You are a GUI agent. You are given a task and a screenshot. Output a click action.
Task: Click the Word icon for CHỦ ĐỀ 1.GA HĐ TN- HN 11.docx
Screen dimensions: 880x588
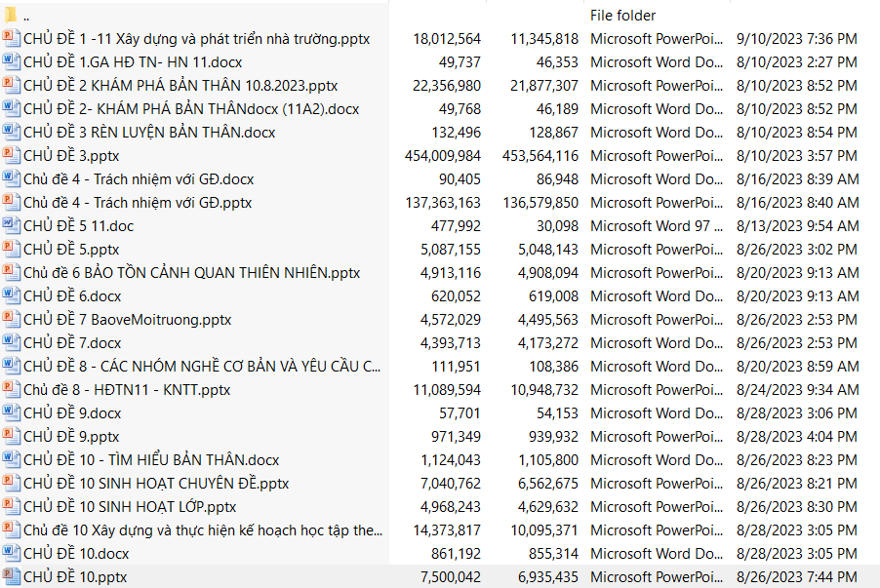pos(11,62)
